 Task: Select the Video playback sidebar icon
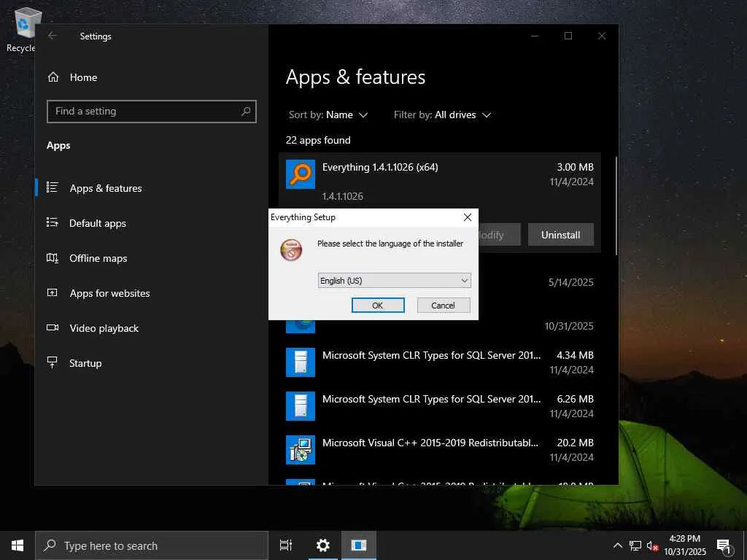[x=53, y=327]
